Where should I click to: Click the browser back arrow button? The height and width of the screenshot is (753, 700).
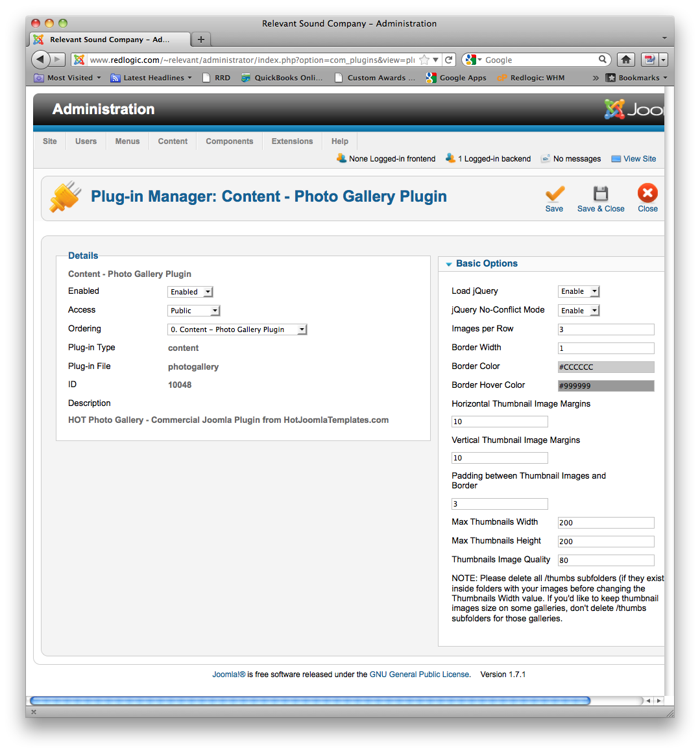coord(41,60)
